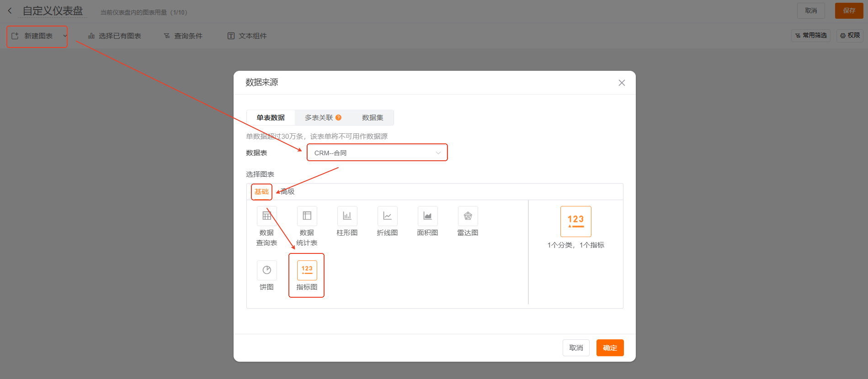Choose the 柱形图 bar chart icon
Screen dimensions: 868x379
(347, 216)
